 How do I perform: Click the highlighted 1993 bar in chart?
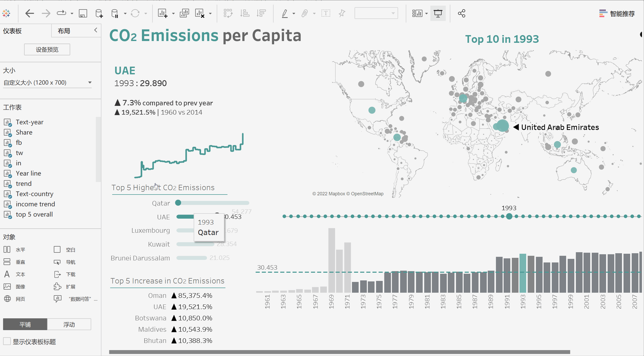523,273
